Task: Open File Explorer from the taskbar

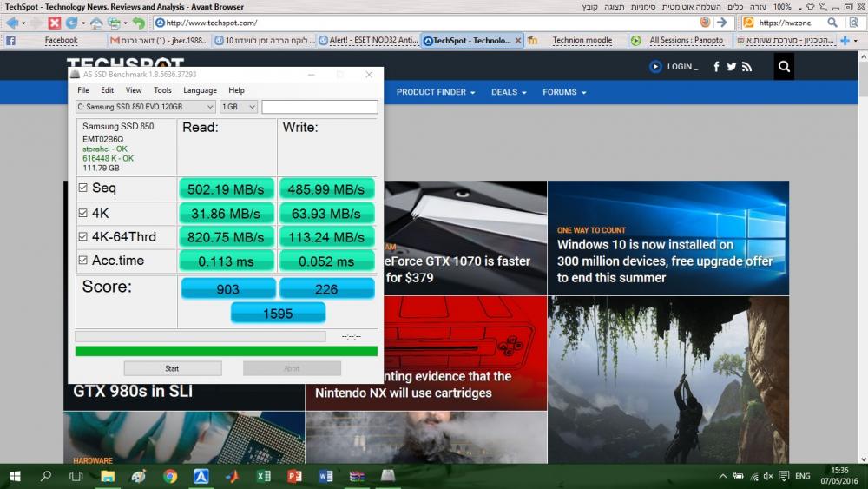Action: 108,476
